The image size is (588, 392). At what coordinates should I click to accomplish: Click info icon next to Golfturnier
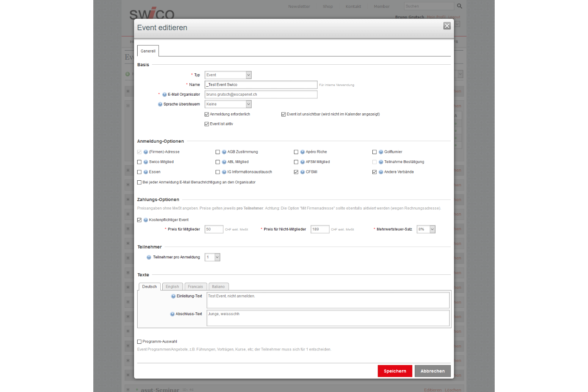(x=381, y=152)
